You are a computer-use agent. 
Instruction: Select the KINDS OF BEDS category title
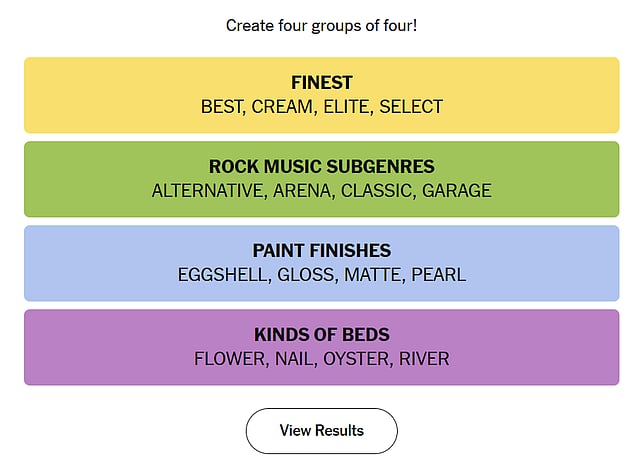321,335
